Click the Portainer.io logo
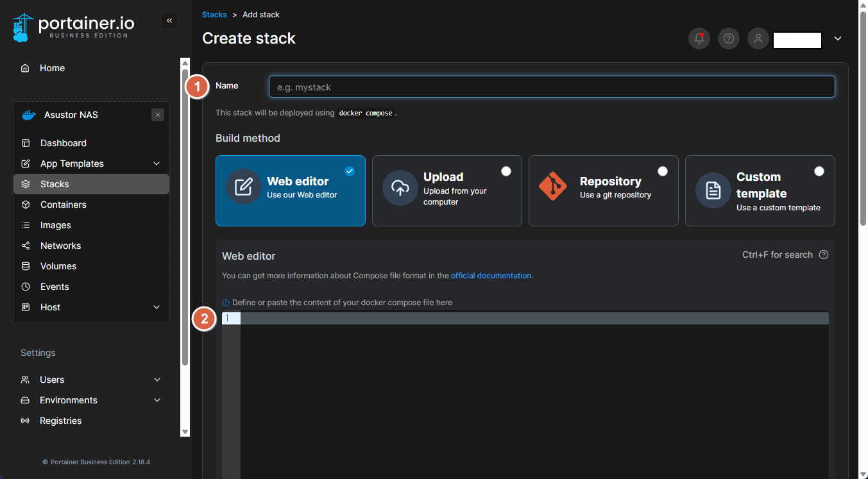Image resolution: width=868 pixels, height=479 pixels. (x=73, y=27)
